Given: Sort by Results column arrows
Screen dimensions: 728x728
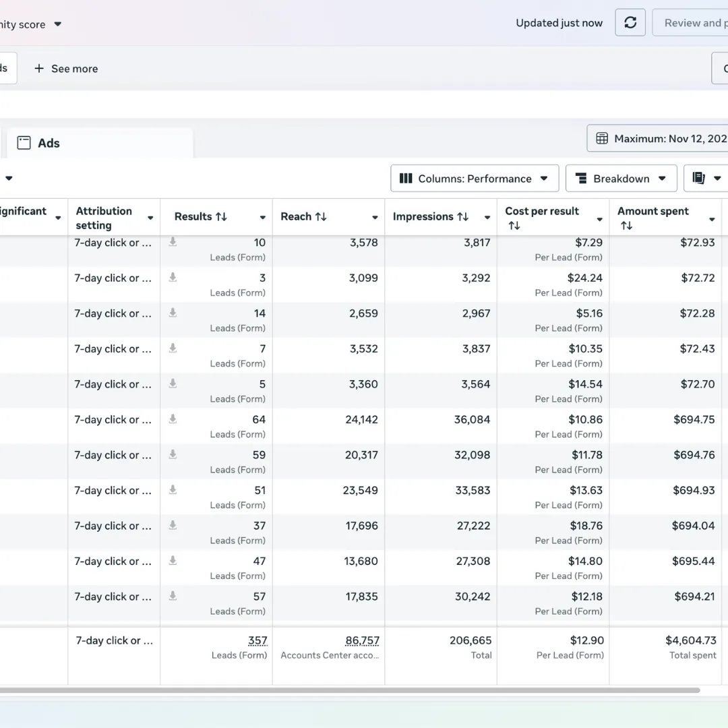Looking at the screenshot, I should click(x=221, y=217).
